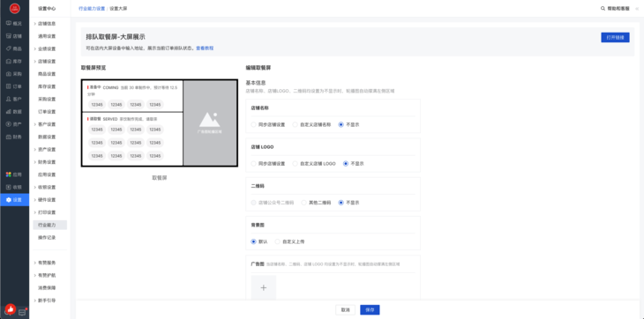Open 订单 orders icon in sidebar
The image size is (644, 319).
[9, 86]
